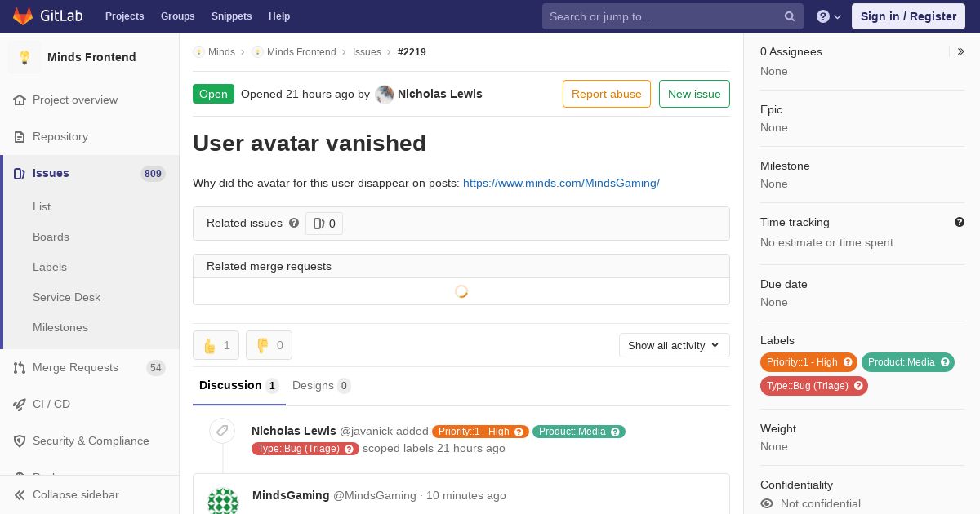Open Help in top navigation
Image resolution: width=980 pixels, height=514 pixels.
(x=279, y=16)
